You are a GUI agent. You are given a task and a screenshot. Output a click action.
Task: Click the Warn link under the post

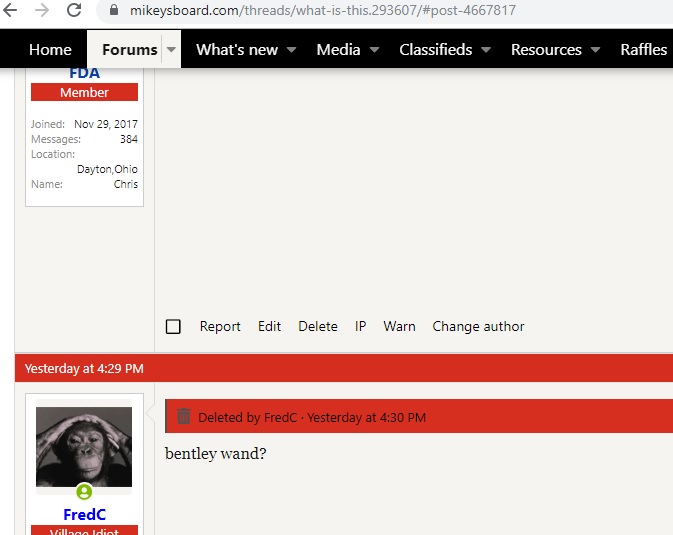coord(399,327)
